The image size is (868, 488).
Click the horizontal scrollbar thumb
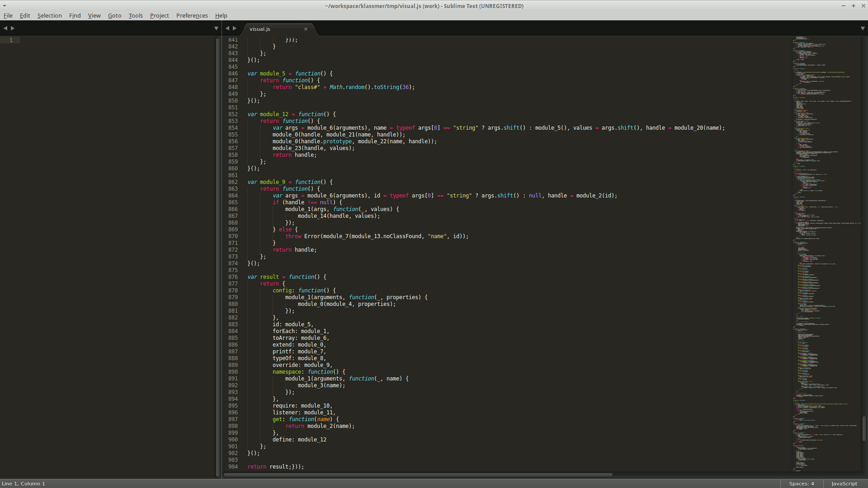pyautogui.click(x=418, y=475)
